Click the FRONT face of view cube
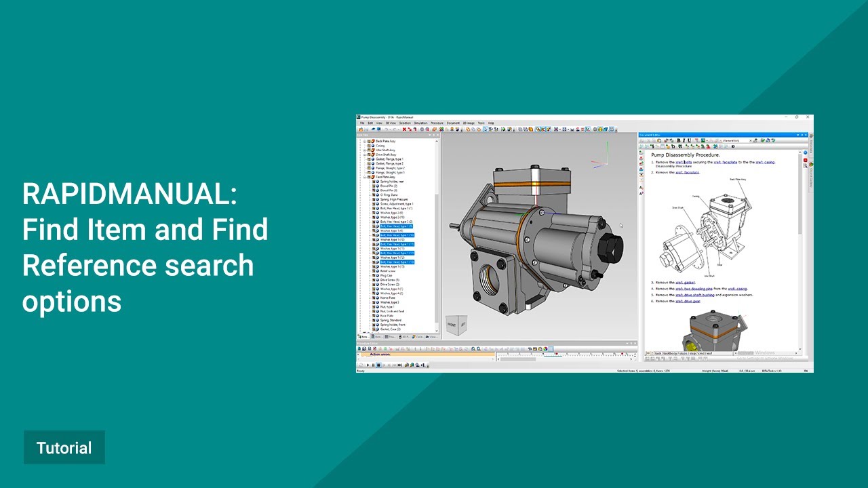868x488 pixels. pos(452,325)
